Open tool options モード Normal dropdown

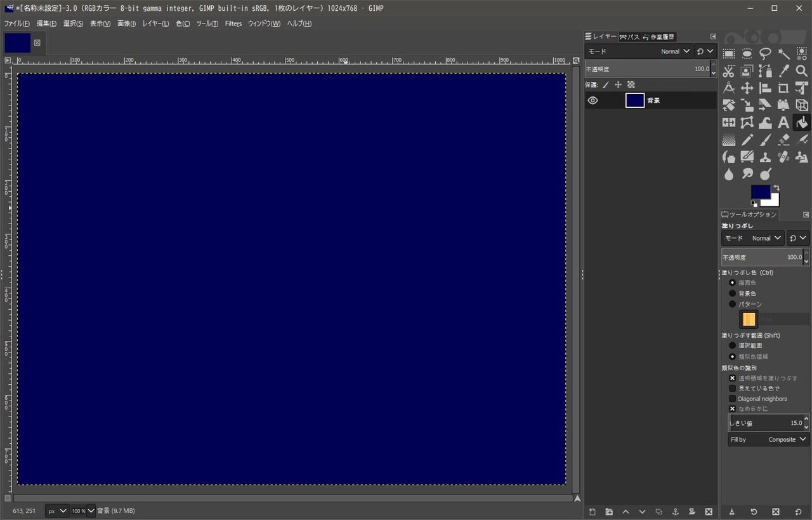coord(752,238)
